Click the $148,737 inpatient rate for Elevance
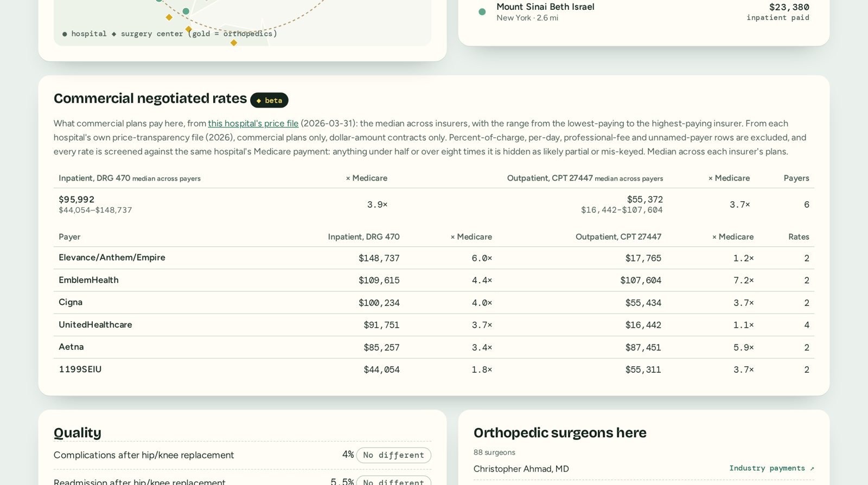The image size is (868, 485). [379, 258]
